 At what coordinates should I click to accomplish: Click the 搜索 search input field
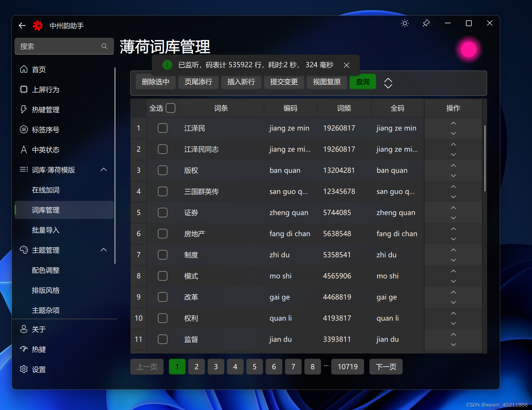[64, 46]
